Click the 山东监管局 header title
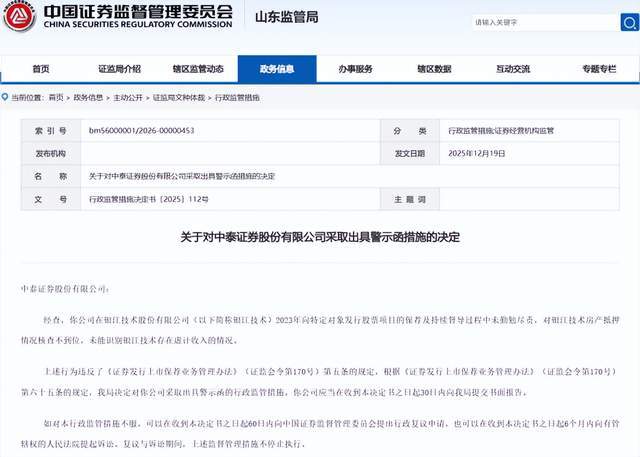 (287, 17)
